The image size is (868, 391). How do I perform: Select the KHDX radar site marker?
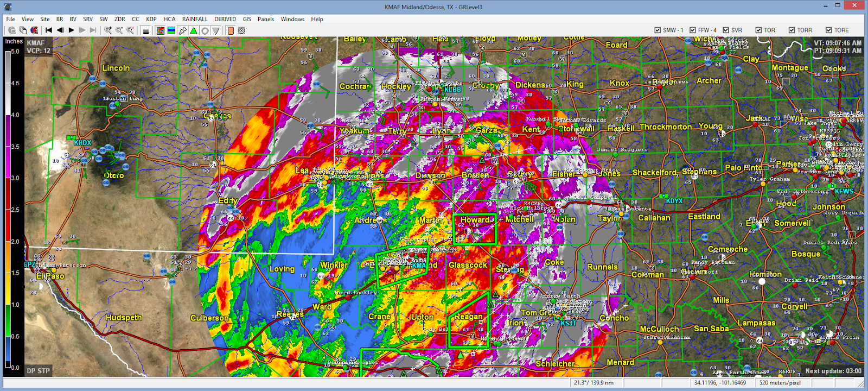[x=82, y=143]
